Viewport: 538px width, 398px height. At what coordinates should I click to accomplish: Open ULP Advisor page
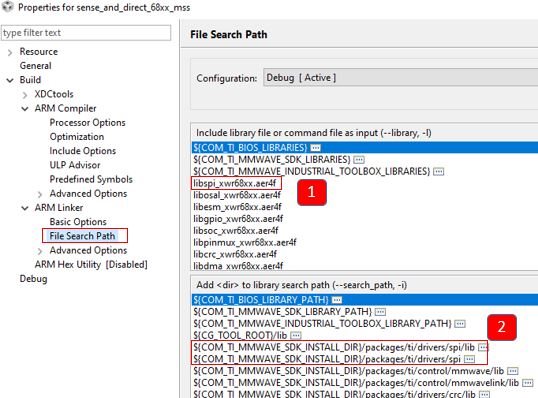pyautogui.click(x=75, y=165)
